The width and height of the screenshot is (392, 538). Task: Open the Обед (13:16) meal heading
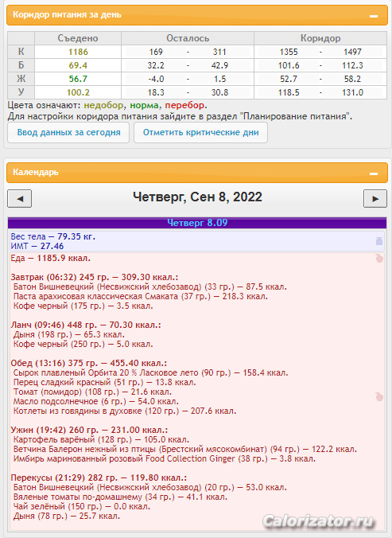(89, 363)
